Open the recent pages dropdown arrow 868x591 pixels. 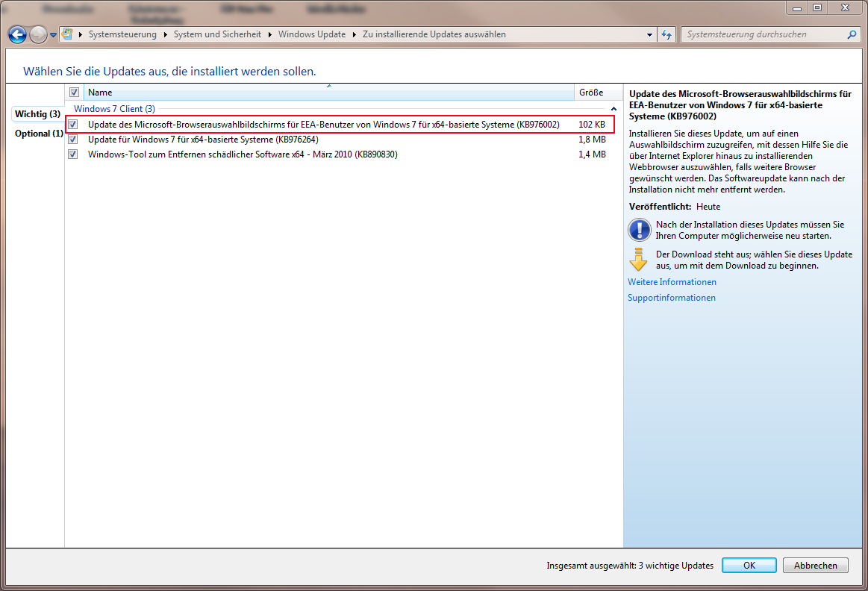[x=53, y=35]
